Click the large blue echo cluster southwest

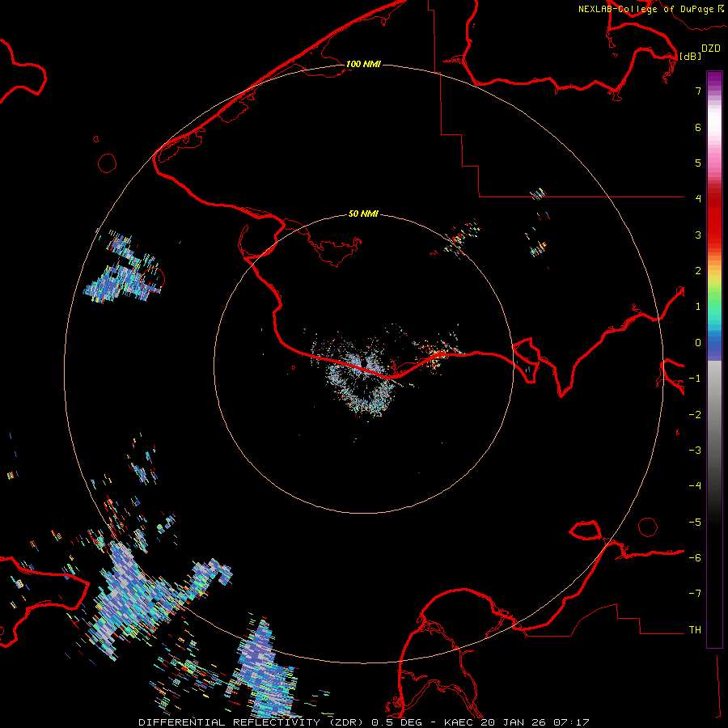[x=139, y=599]
